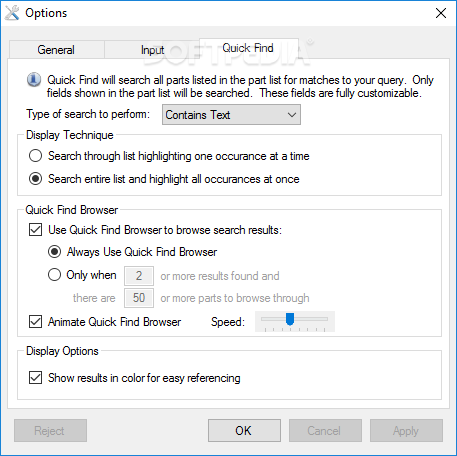
Task: Toggle Animate Quick Find Browser checkbox
Action: tap(35, 322)
